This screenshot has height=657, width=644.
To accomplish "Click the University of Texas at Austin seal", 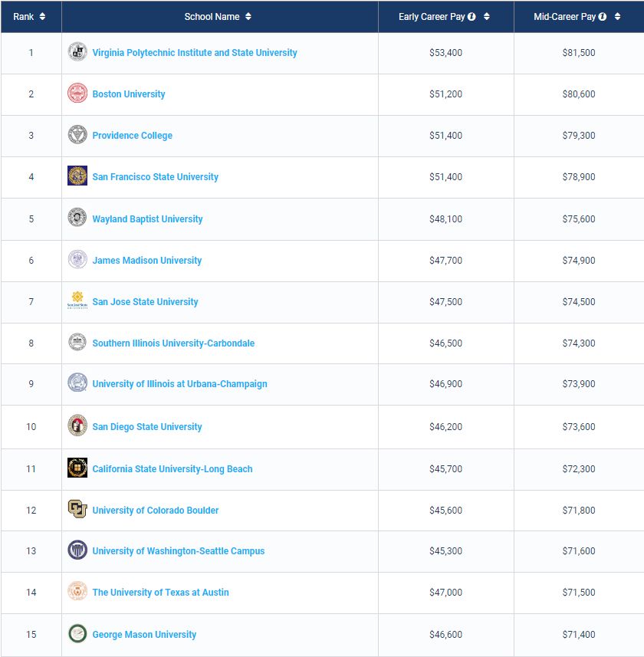I will [x=77, y=591].
